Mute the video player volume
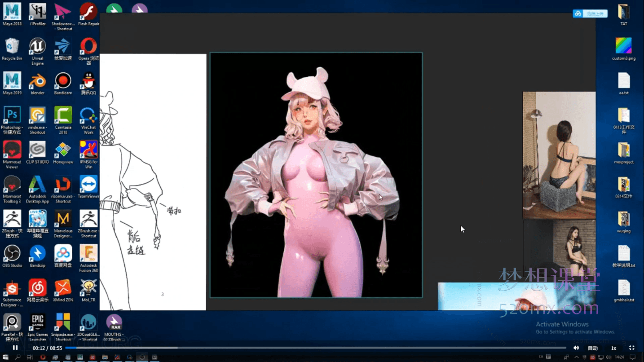Viewport: 644px width, 362px height. tap(576, 348)
